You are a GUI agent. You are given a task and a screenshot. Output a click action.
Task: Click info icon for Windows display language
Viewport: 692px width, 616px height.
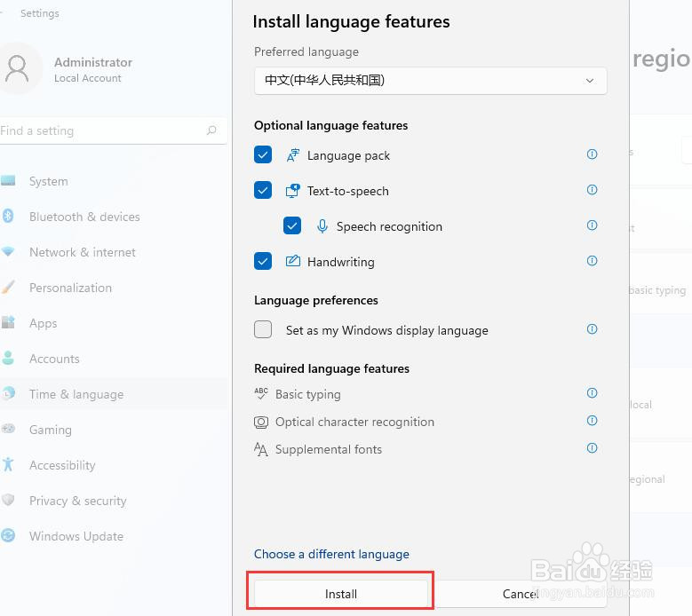593,329
